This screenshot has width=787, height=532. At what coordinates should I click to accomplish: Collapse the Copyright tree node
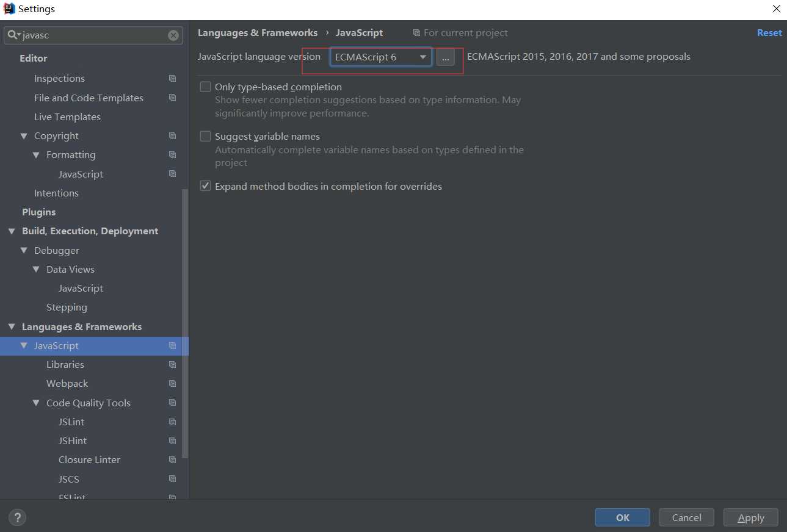click(24, 136)
